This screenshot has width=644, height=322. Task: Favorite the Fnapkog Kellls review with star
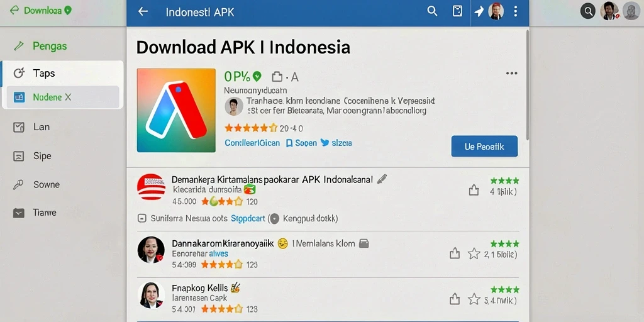tap(474, 299)
